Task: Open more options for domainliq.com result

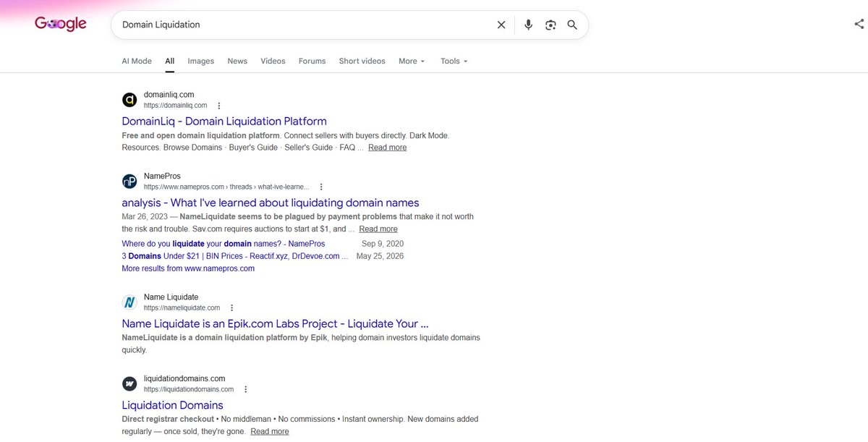Action: [x=219, y=106]
